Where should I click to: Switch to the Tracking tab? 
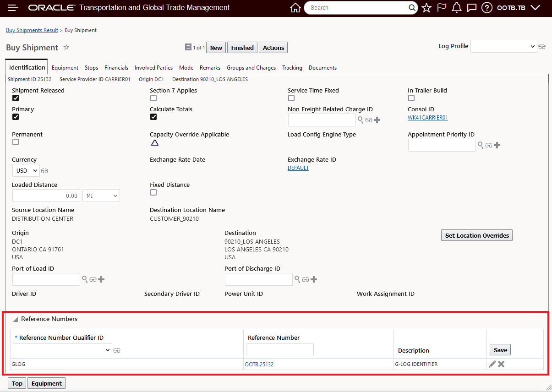point(292,67)
